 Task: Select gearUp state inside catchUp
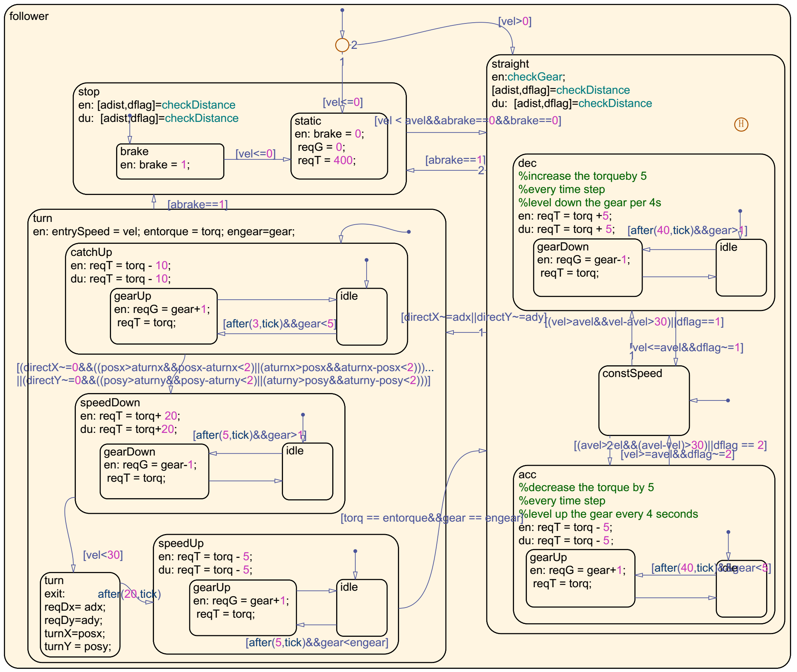pyautogui.click(x=163, y=316)
